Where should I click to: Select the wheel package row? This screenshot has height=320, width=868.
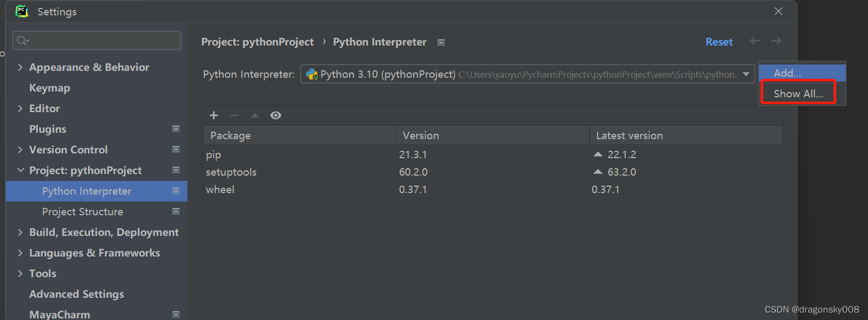coord(220,189)
